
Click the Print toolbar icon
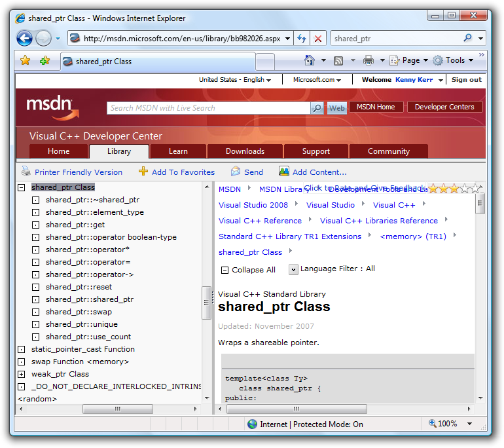click(x=369, y=60)
